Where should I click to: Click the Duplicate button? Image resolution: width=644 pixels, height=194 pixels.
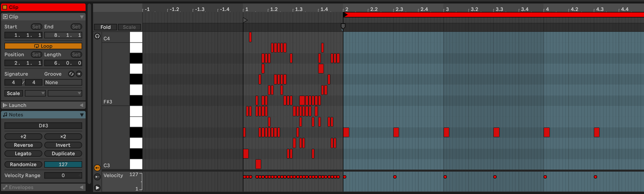(63, 153)
